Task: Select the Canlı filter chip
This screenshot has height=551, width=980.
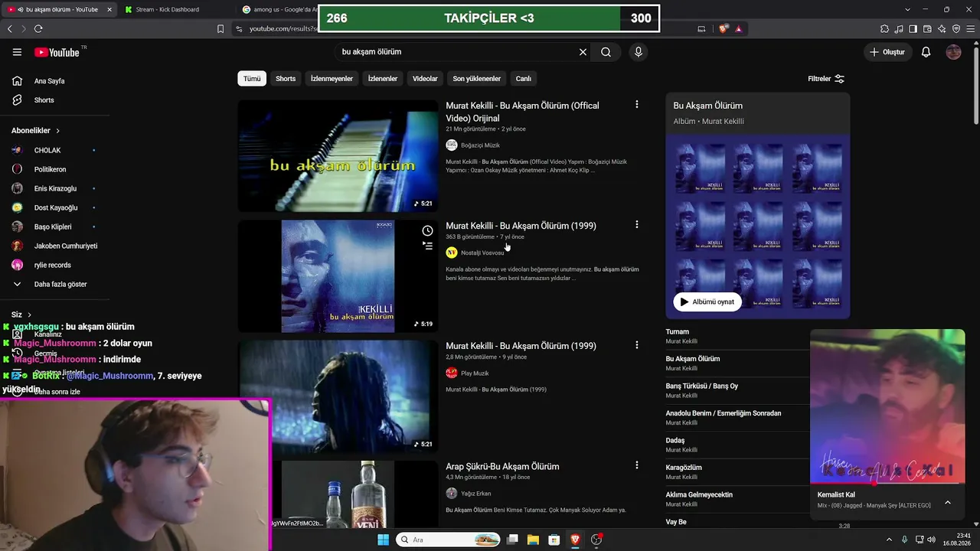Action: click(524, 79)
